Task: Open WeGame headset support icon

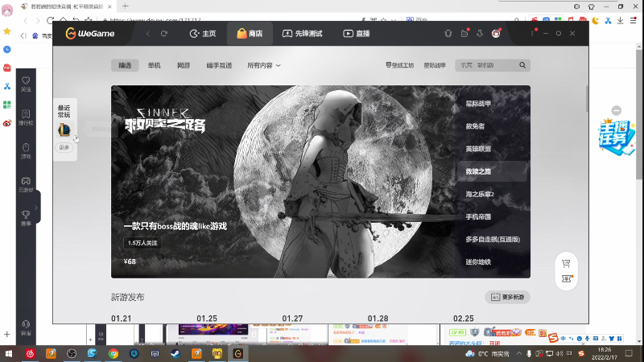Action: 448,34
